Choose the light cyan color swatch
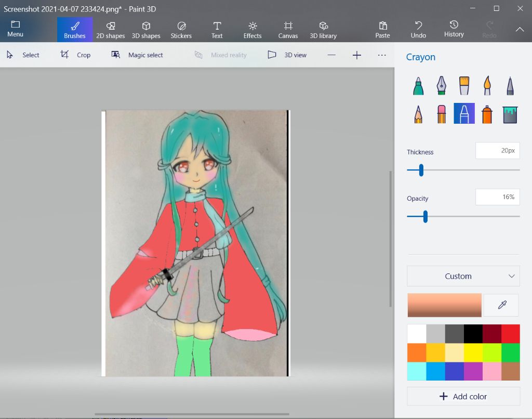532x419 pixels. [417, 371]
